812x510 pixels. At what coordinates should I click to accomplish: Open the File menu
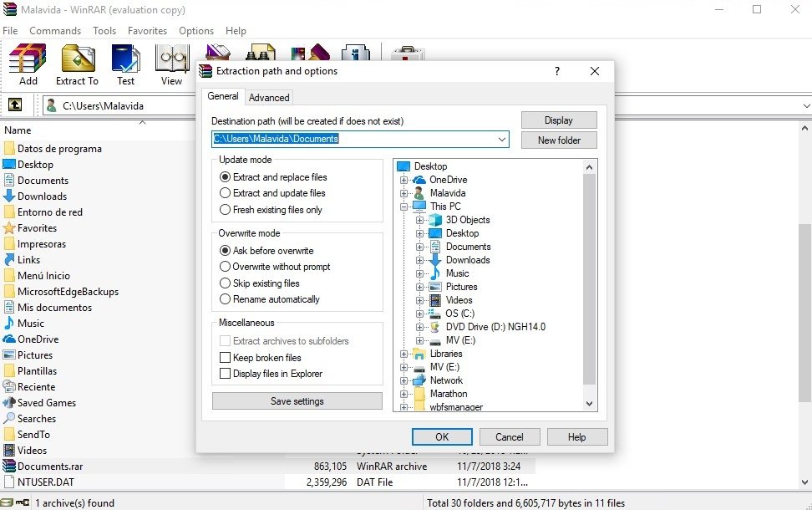[10, 31]
